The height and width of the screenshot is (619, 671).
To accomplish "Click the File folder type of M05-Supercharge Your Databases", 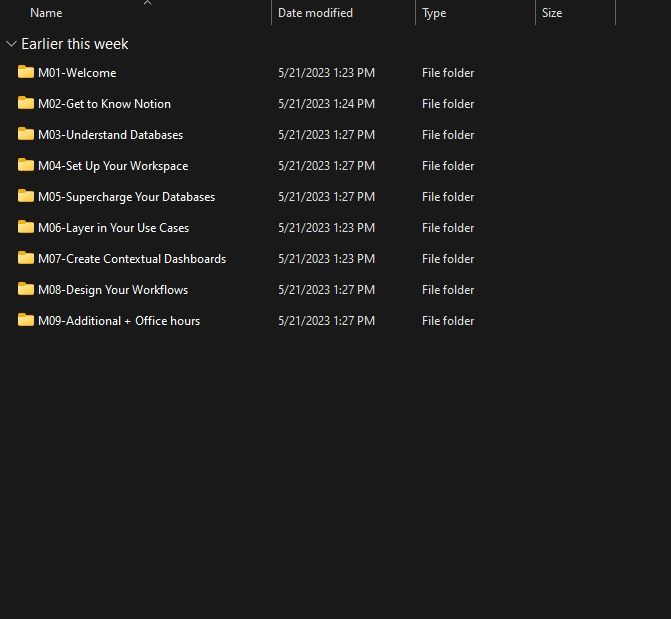I will (x=448, y=197).
